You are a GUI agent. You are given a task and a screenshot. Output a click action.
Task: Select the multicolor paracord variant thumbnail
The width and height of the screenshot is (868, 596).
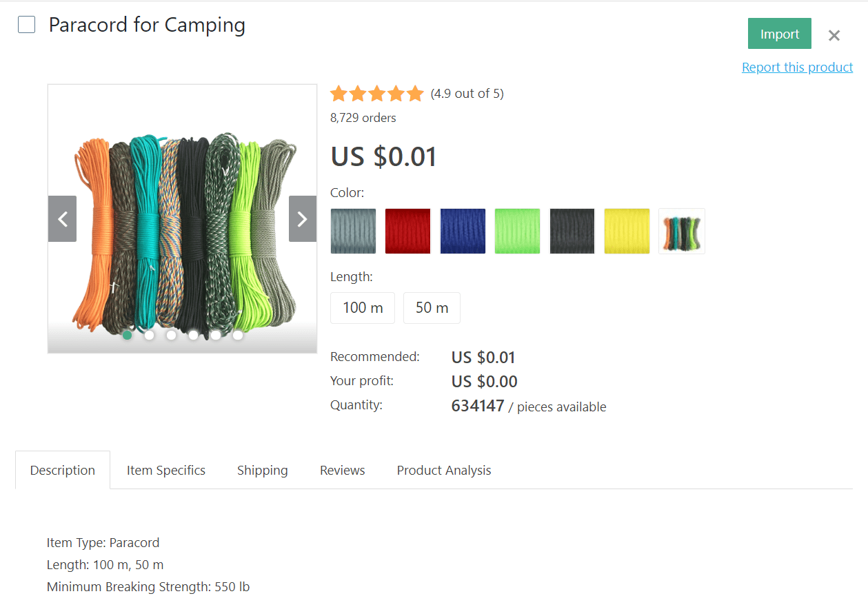pos(682,232)
